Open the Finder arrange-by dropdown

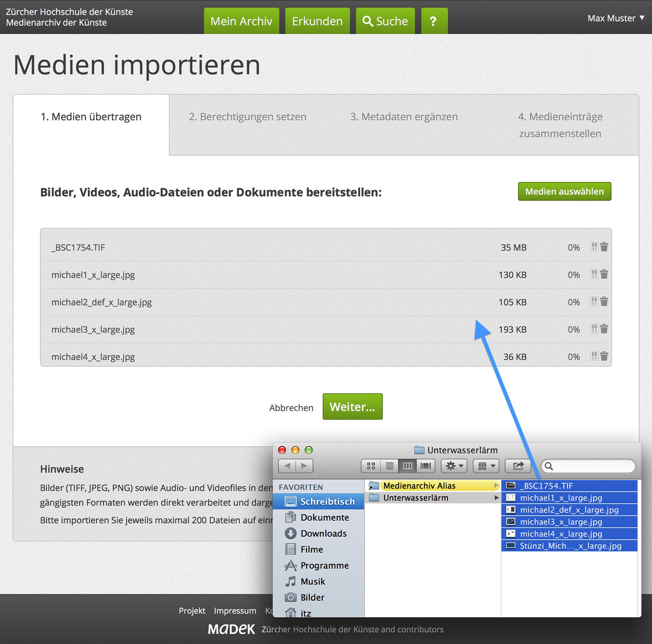pyautogui.click(x=486, y=466)
